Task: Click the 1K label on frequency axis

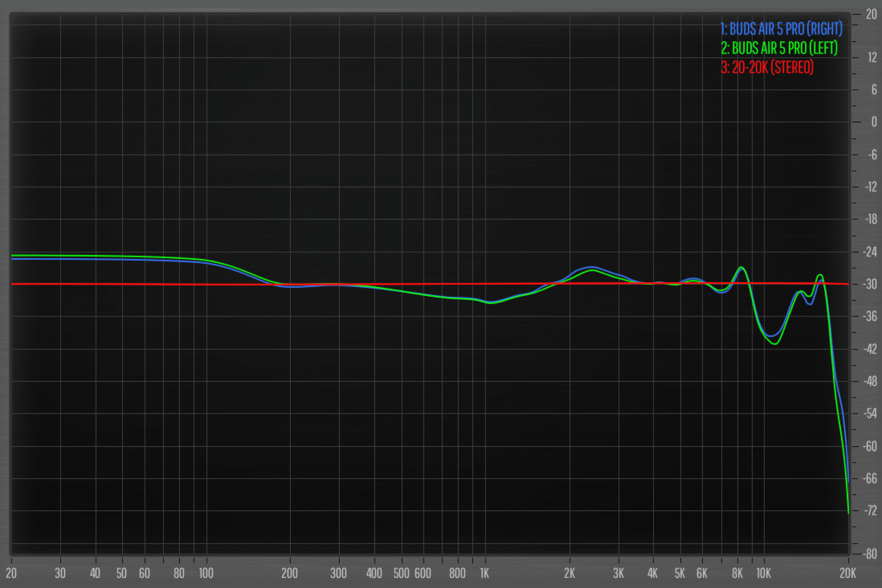Action: [484, 573]
